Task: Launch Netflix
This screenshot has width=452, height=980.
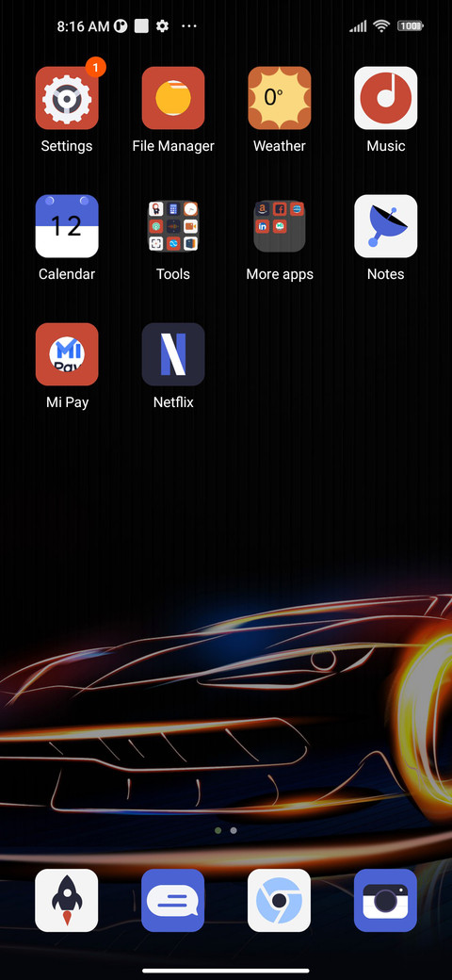Action: pyautogui.click(x=173, y=354)
